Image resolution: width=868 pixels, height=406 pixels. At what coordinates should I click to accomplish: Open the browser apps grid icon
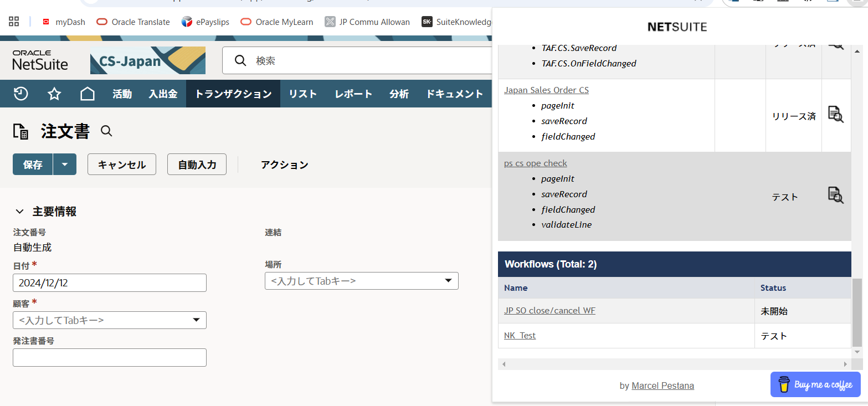[14, 22]
